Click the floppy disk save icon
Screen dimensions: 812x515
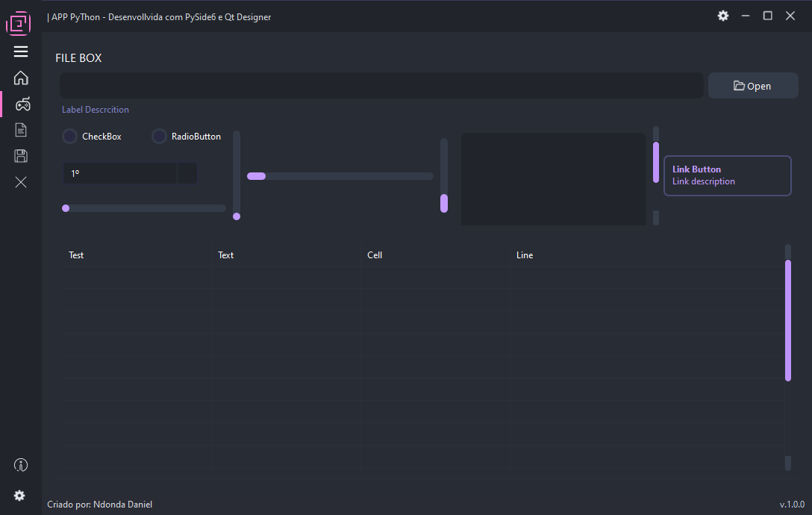(21, 156)
